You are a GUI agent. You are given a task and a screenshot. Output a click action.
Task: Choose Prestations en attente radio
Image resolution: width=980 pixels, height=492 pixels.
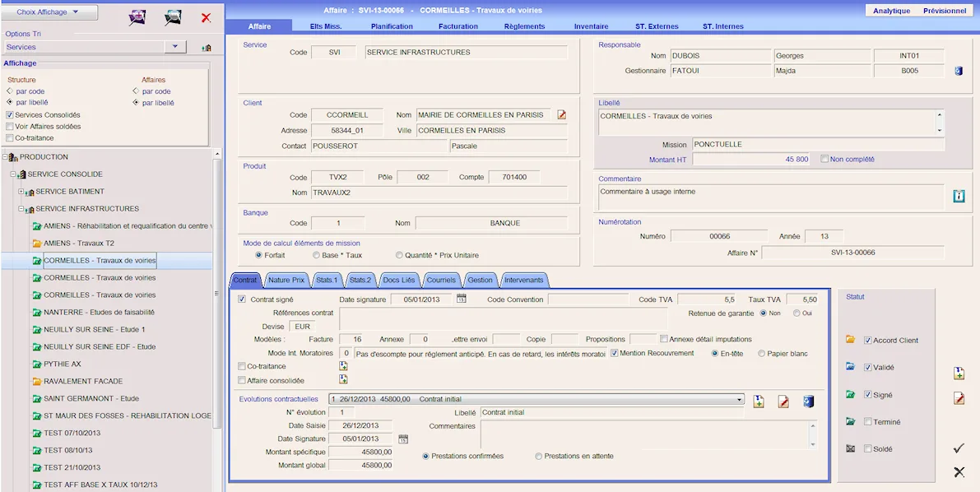pyautogui.click(x=538, y=456)
